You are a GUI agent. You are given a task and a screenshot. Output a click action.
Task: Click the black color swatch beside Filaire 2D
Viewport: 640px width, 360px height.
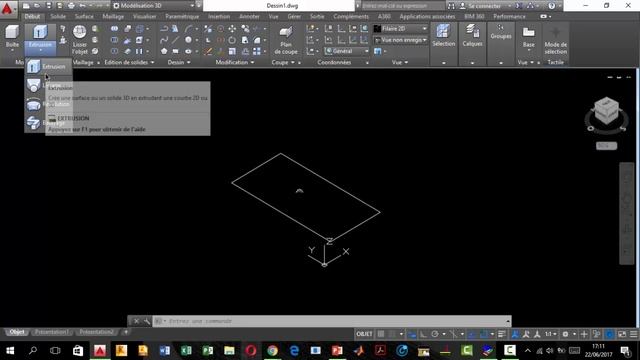coord(378,29)
